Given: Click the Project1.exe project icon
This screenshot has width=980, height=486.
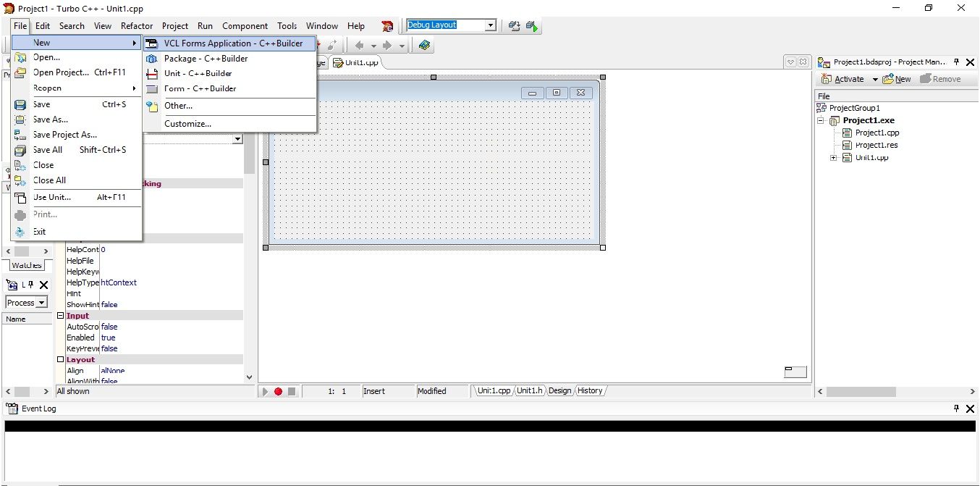Looking at the screenshot, I should coord(835,121).
